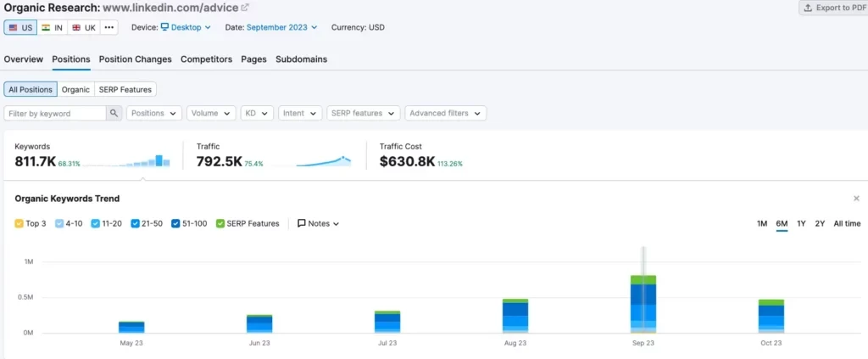868x359 pixels.
Task: Select the Organic positions filter
Action: point(75,89)
